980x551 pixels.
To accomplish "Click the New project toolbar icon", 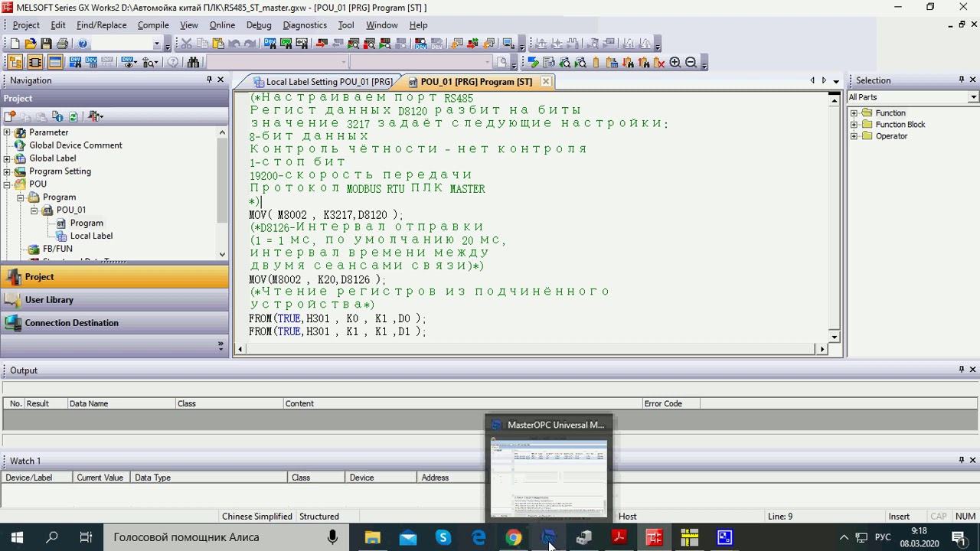I will (x=15, y=44).
